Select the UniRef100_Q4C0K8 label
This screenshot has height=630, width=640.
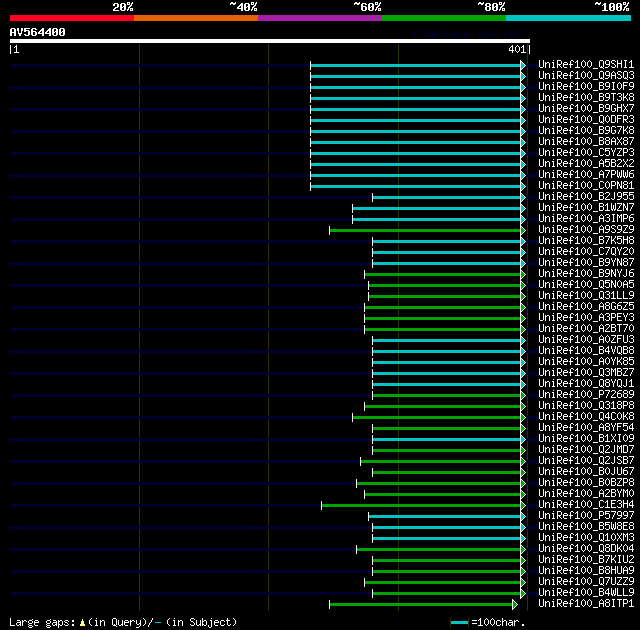(x=586, y=417)
